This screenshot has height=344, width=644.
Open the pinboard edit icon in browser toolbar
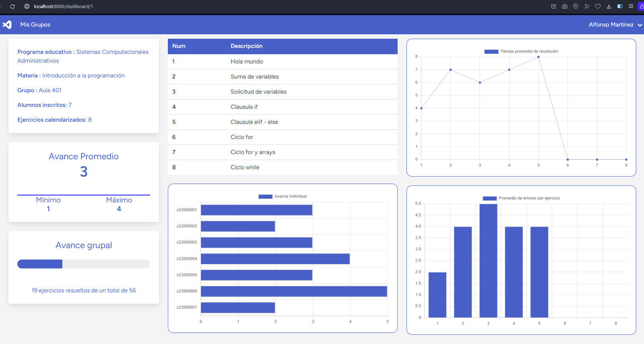click(553, 6)
